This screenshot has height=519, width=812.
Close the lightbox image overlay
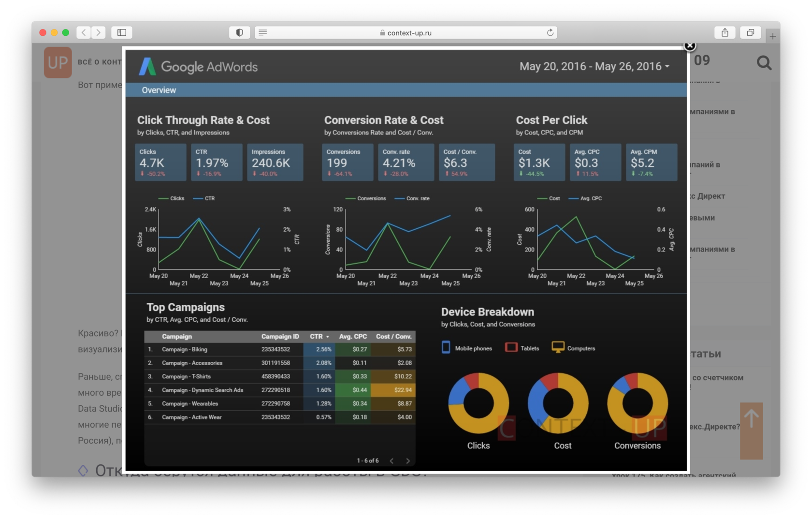[x=689, y=45]
